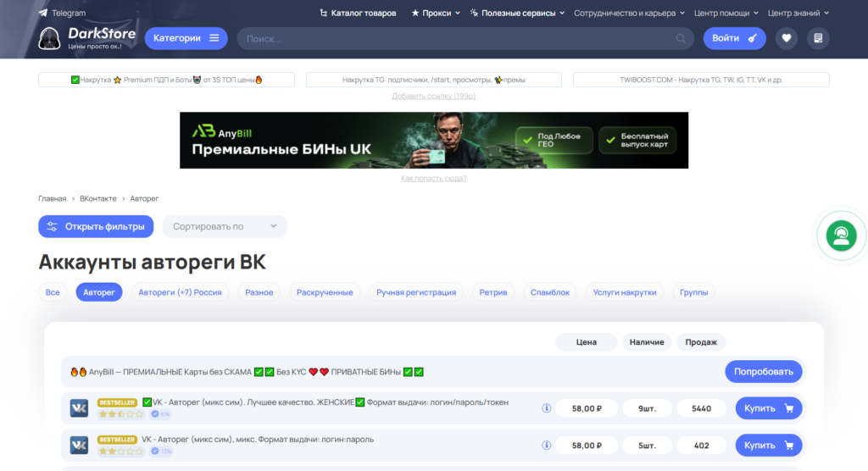This screenshot has height=471, width=868.
Task: Click the search magnifier icon
Action: click(x=681, y=39)
